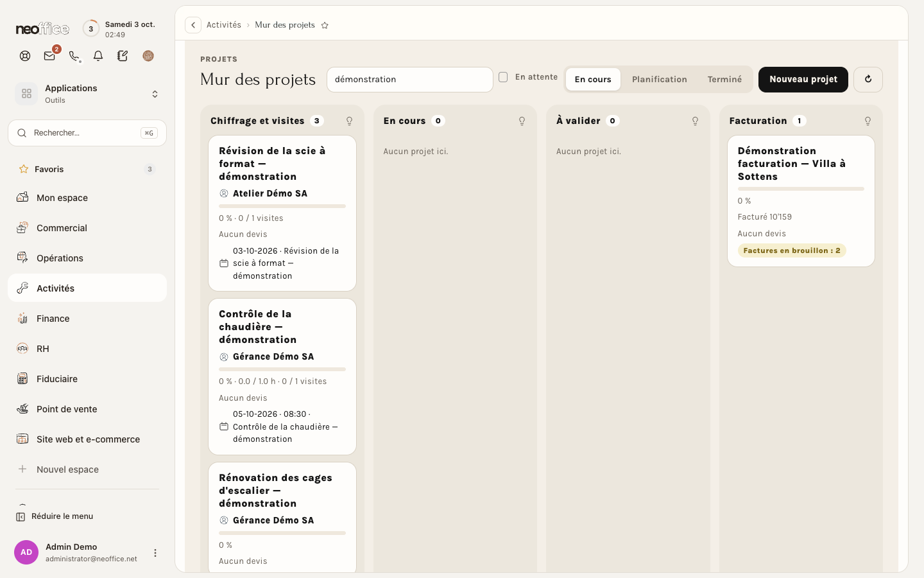This screenshot has width=924, height=578.
Task: Open the Admin Demo three-dot menu
Action: coord(155,552)
